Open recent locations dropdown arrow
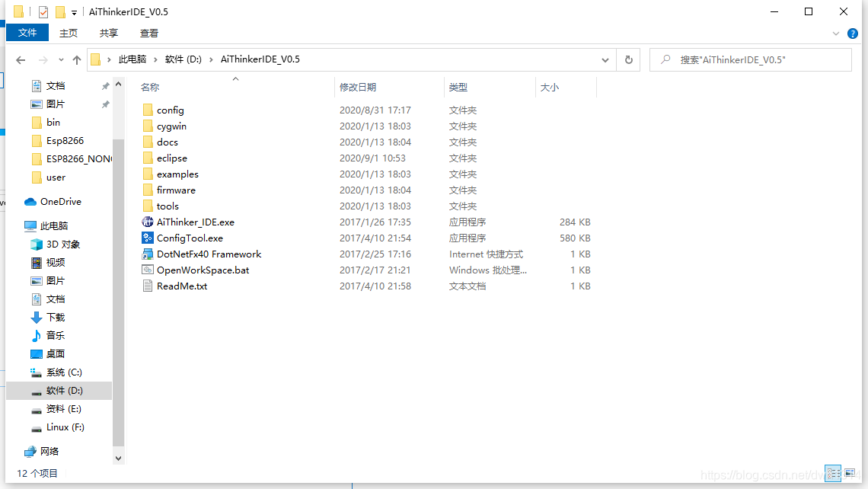 61,60
